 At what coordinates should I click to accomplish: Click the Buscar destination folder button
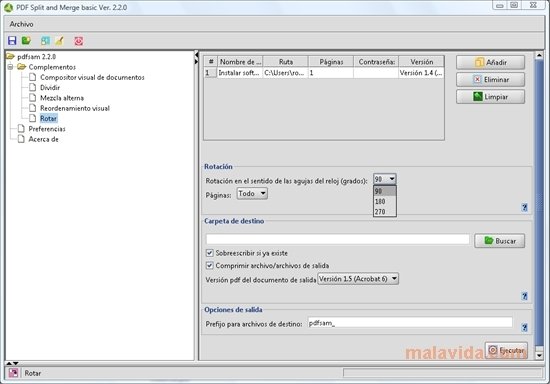coord(499,241)
